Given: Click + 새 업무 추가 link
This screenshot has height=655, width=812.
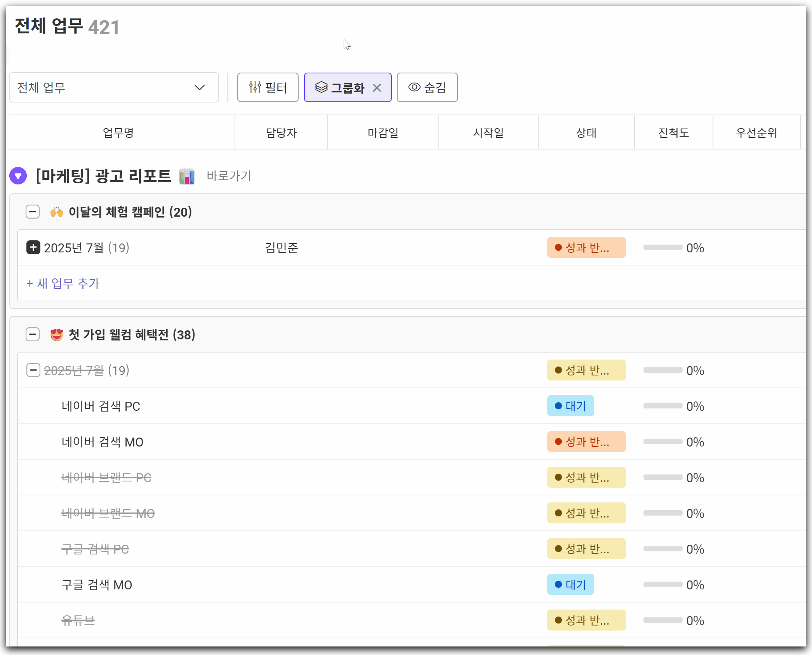Looking at the screenshot, I should click(63, 283).
